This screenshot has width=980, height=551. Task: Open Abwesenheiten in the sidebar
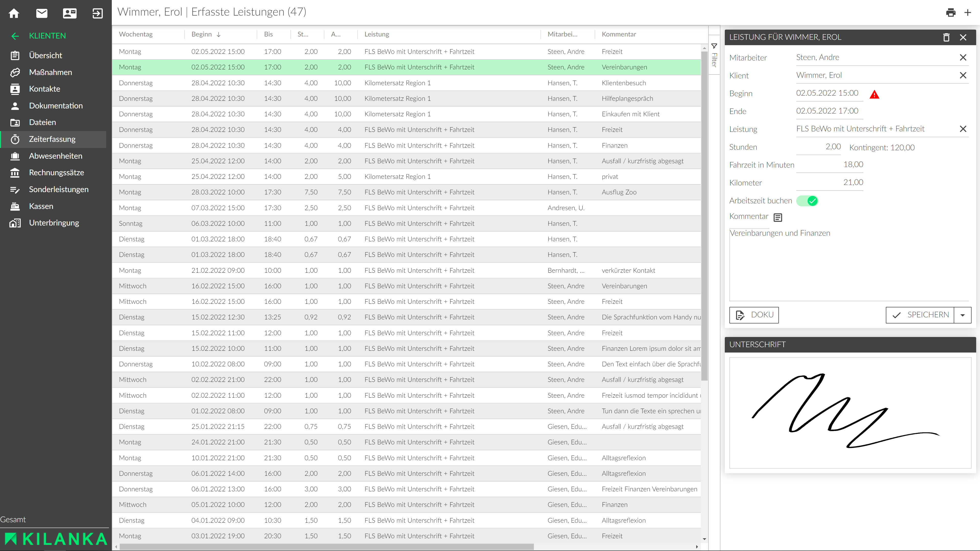(x=56, y=156)
